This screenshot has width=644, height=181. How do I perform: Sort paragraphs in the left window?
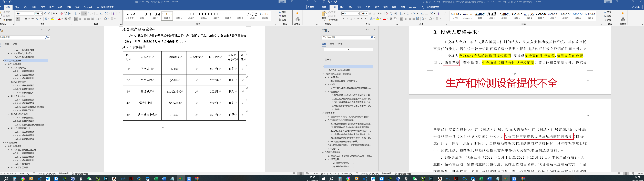(114, 14)
